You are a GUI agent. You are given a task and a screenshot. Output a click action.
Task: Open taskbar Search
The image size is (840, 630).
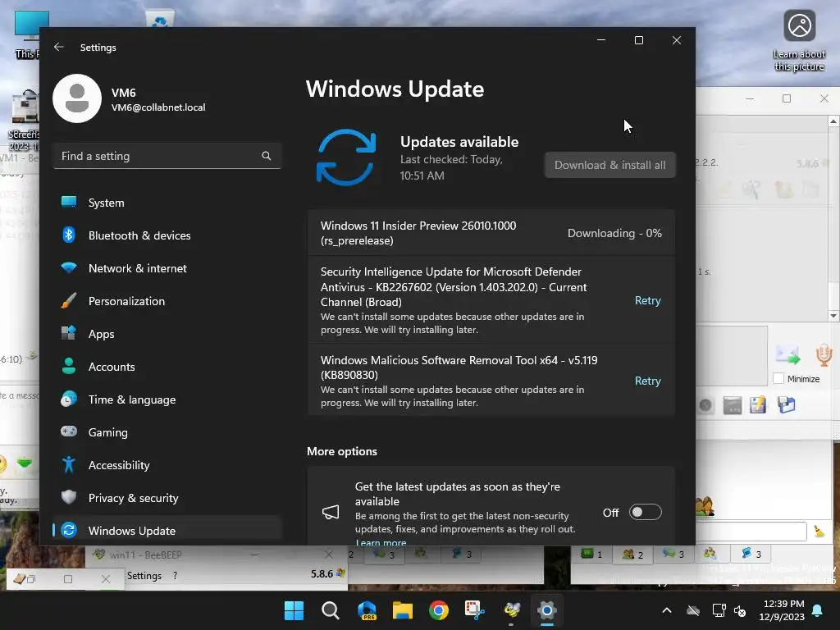(x=330, y=610)
